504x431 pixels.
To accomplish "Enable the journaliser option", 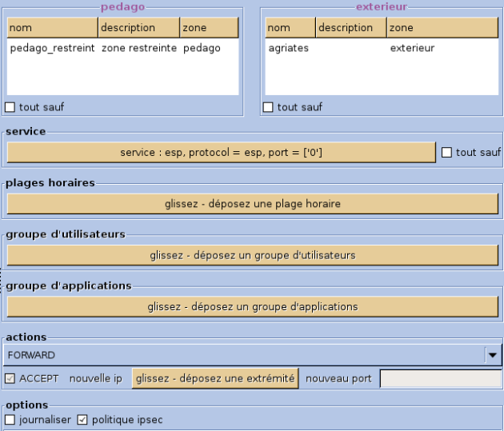I will pyautogui.click(x=10, y=420).
